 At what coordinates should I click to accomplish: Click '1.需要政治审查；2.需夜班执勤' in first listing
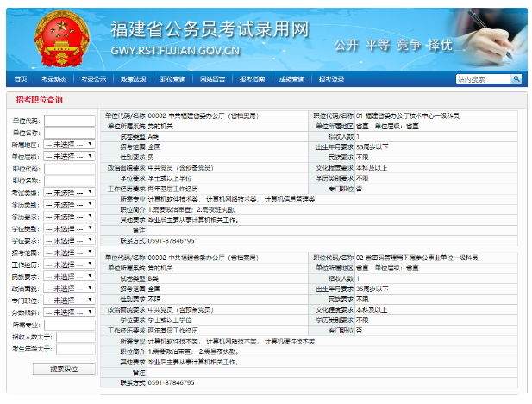[x=191, y=210]
